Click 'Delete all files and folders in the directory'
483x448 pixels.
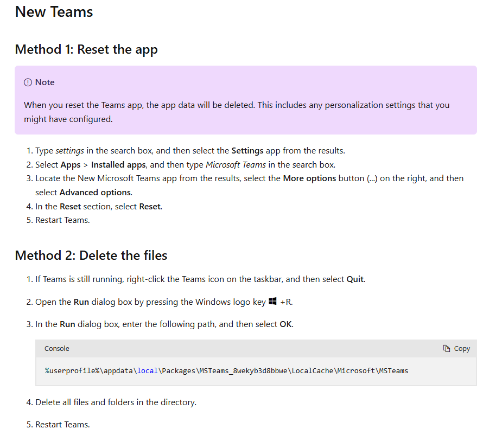click(x=116, y=402)
